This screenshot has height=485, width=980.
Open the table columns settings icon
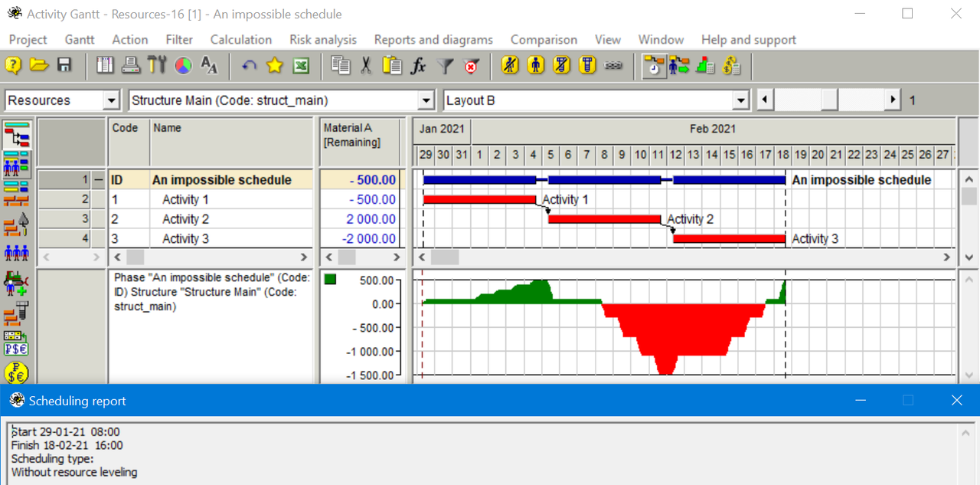pos(105,66)
